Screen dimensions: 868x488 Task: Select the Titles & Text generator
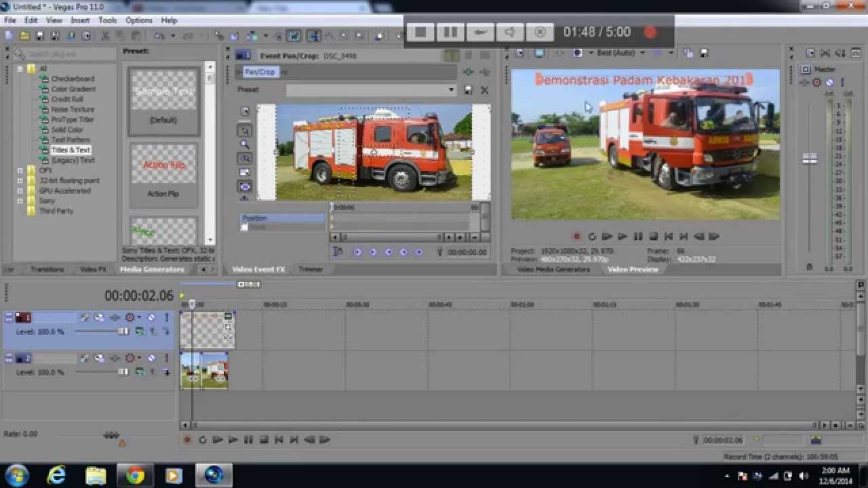(x=71, y=150)
